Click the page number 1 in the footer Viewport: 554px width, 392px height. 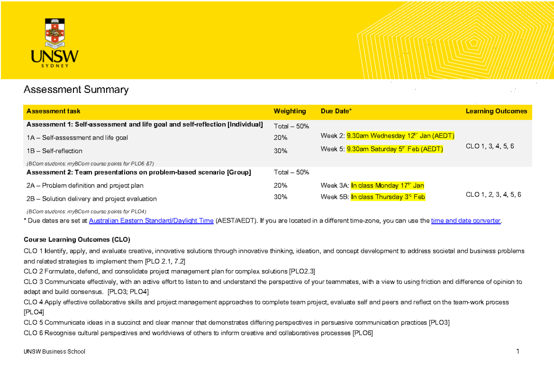tap(518, 352)
